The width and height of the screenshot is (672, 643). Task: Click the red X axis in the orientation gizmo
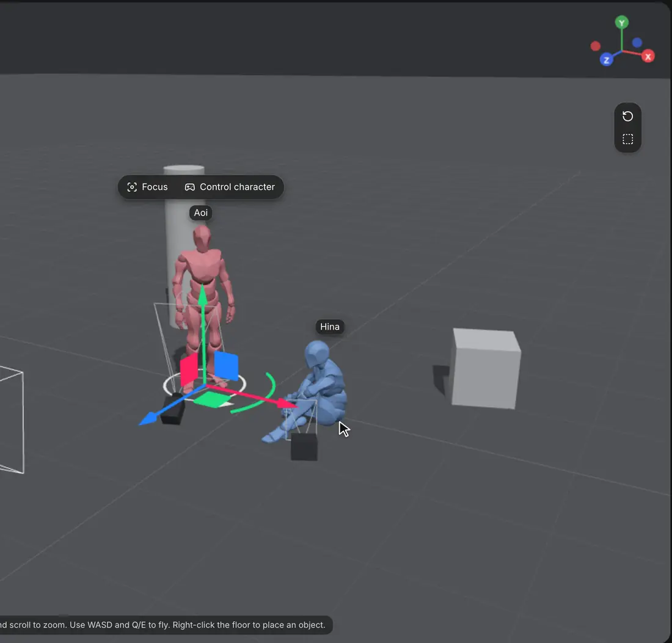point(648,56)
